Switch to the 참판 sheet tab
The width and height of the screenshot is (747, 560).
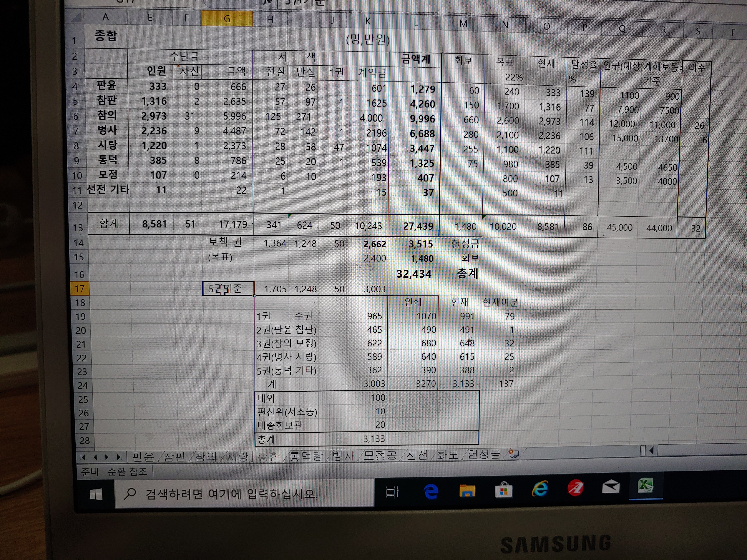point(175,457)
